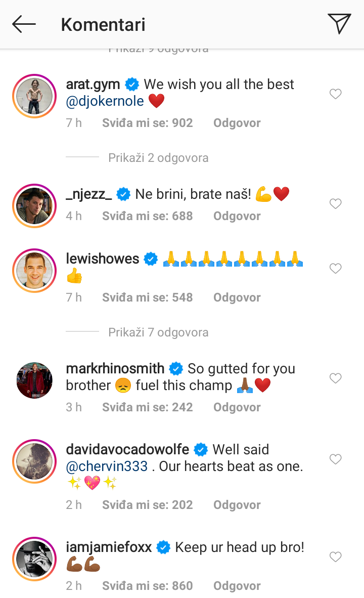The width and height of the screenshot is (364, 598).
Task: Open markrhinosmith profile avatar
Action: tap(34, 380)
